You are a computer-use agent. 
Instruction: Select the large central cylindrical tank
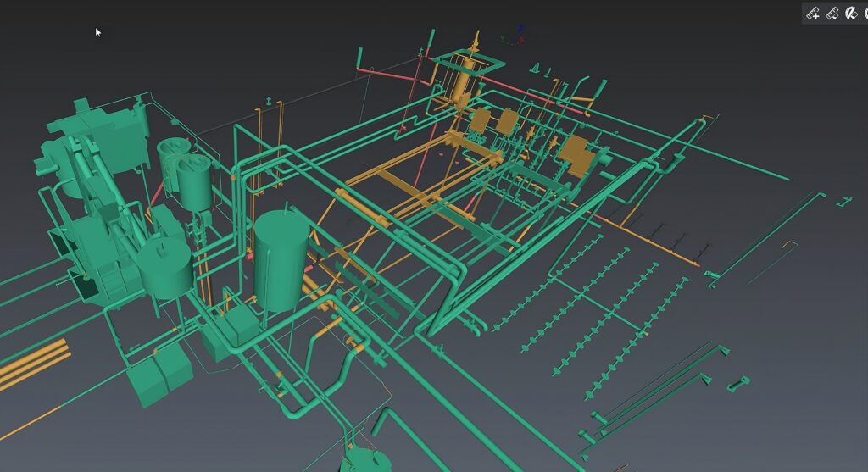pos(281,258)
